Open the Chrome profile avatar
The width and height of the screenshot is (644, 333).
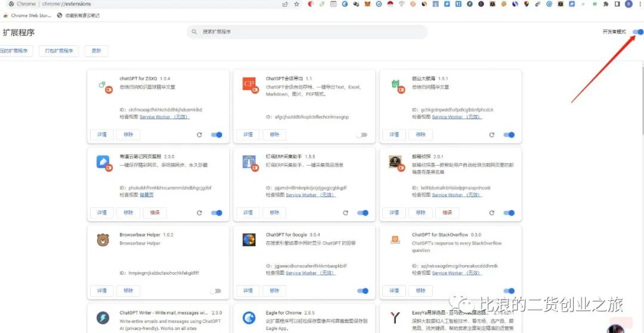(x=628, y=4)
